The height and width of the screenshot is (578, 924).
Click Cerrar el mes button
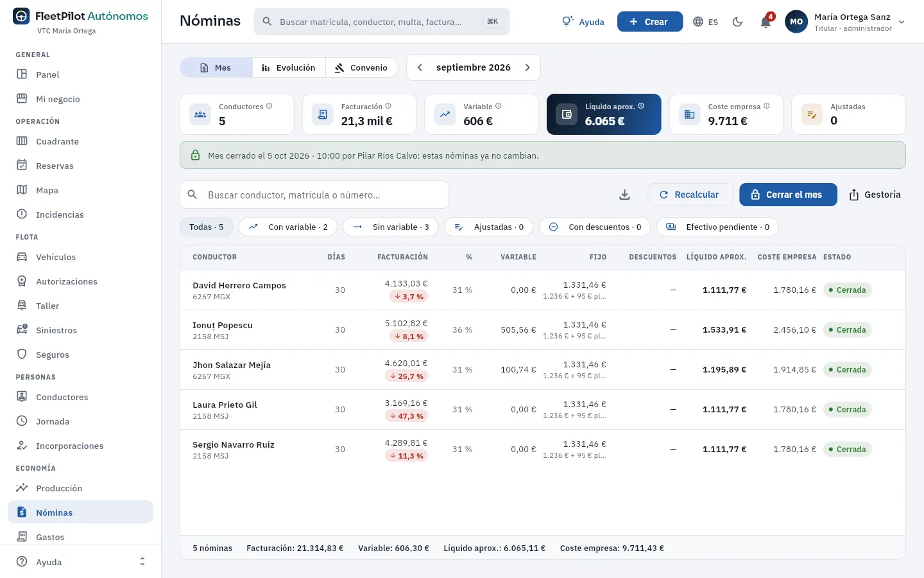click(x=788, y=195)
